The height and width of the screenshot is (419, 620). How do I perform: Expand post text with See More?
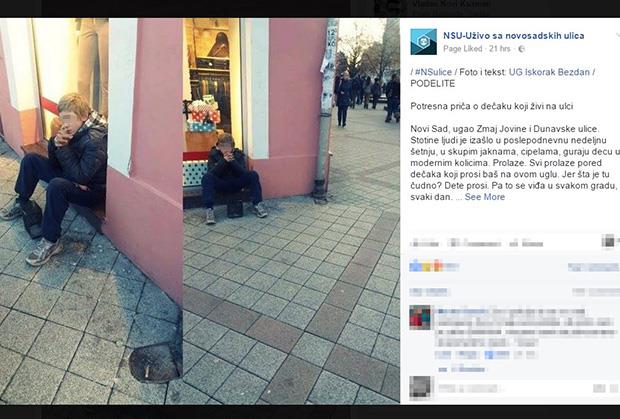pos(484,197)
